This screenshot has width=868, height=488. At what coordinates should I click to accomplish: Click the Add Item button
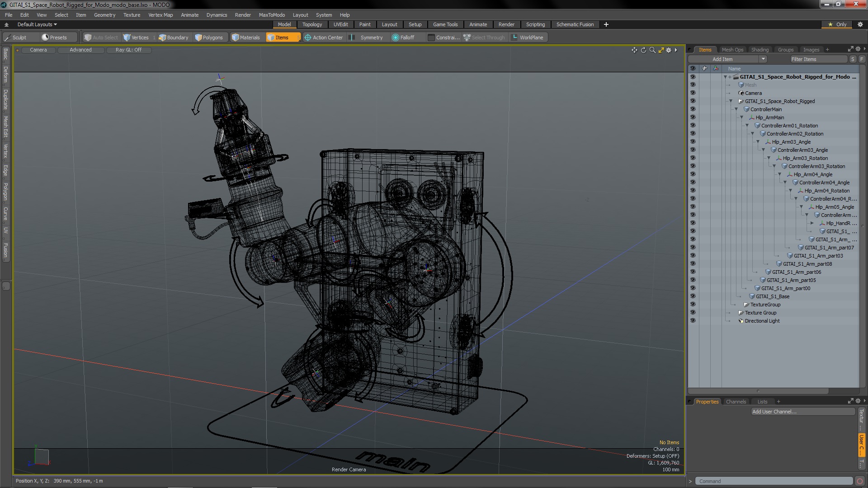(x=722, y=59)
